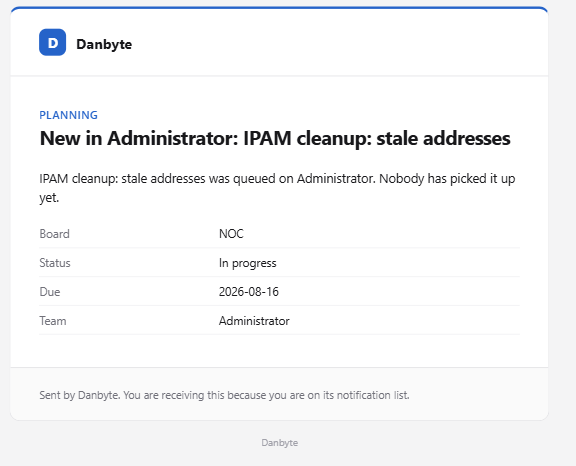Click the PLANNING category label

68,115
